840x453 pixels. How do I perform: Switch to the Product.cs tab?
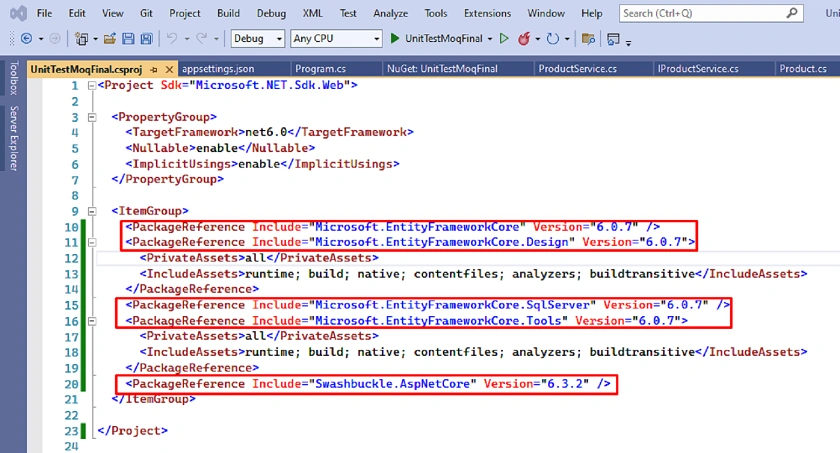pos(802,69)
